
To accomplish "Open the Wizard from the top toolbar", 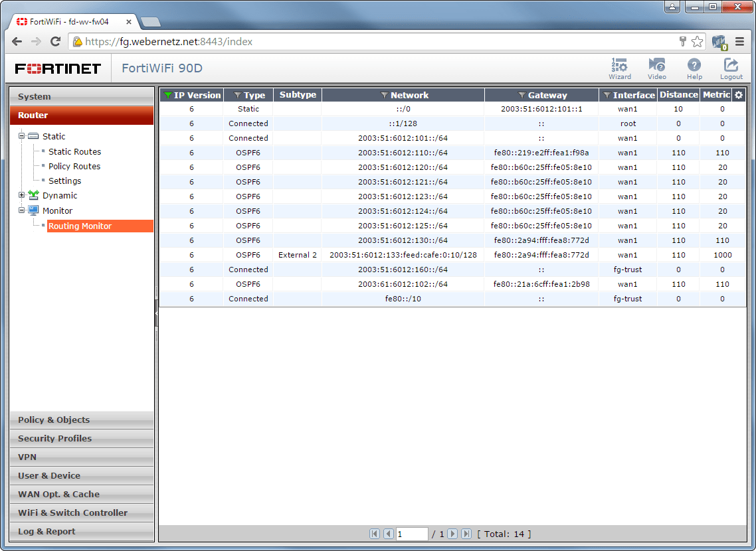I will [x=619, y=66].
